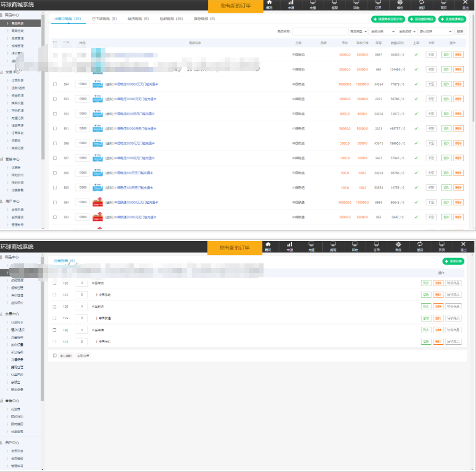476x472 pixels.
Task: Click the green 添加分类 button in the lower window
Action: (453, 261)
